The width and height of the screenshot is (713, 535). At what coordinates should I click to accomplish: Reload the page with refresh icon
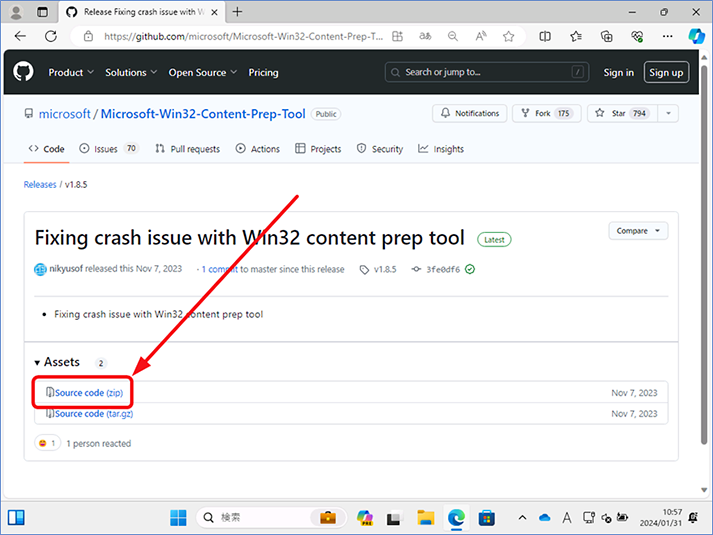[x=51, y=36]
